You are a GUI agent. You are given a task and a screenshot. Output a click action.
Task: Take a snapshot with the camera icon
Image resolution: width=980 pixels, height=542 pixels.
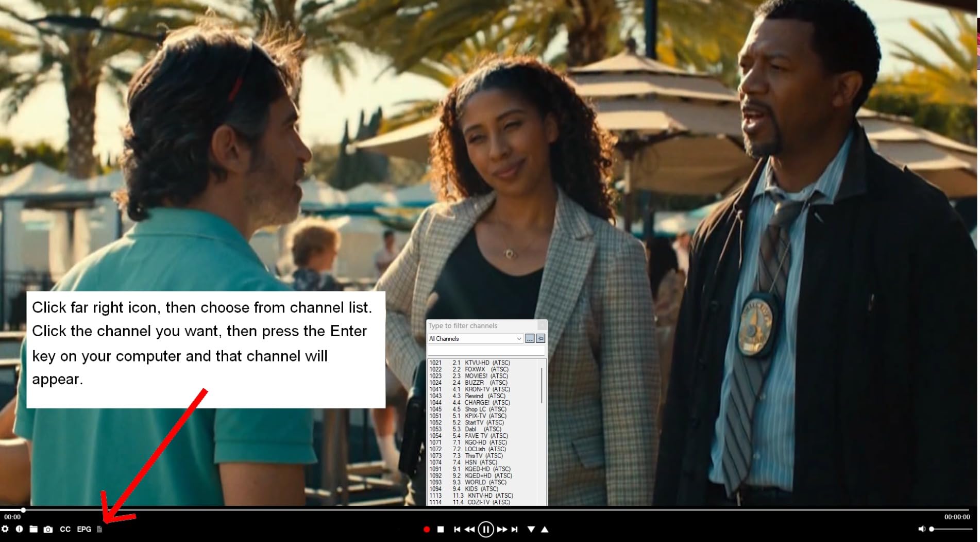pos(48,529)
